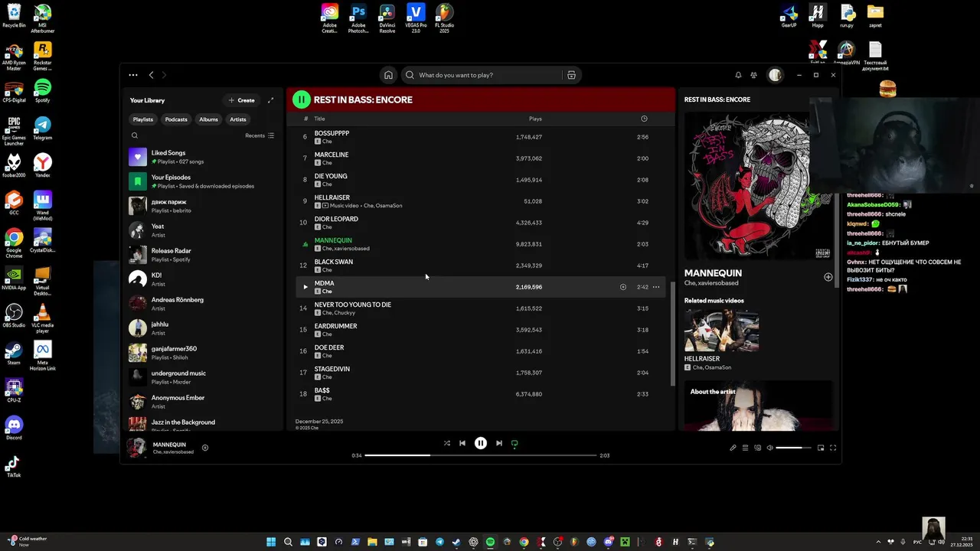This screenshot has width=980, height=551.
Task: Click the About the artist card
Action: tap(757, 406)
